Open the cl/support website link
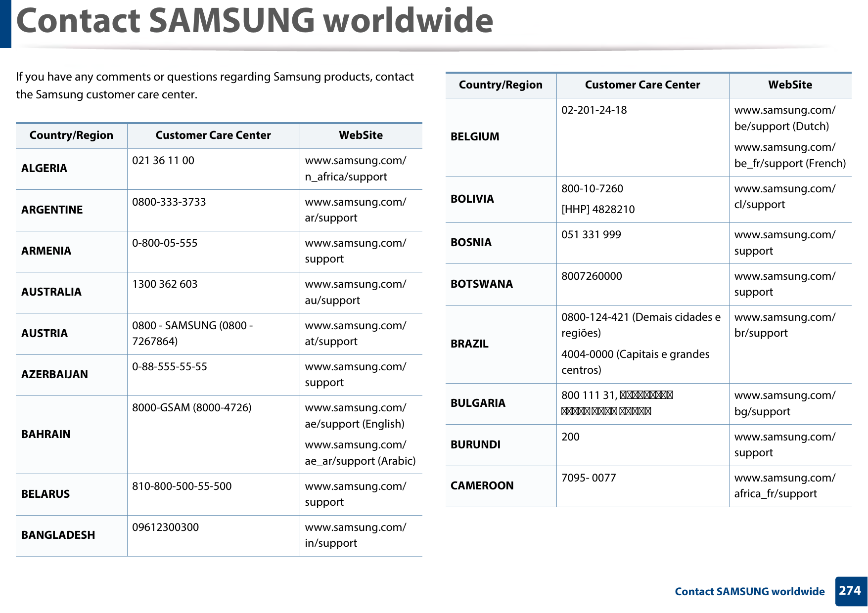The width and height of the screenshot is (868, 613). click(x=785, y=196)
